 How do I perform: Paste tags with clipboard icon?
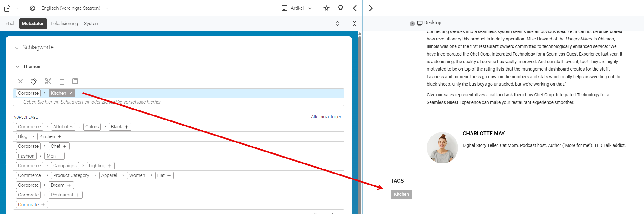click(x=75, y=81)
